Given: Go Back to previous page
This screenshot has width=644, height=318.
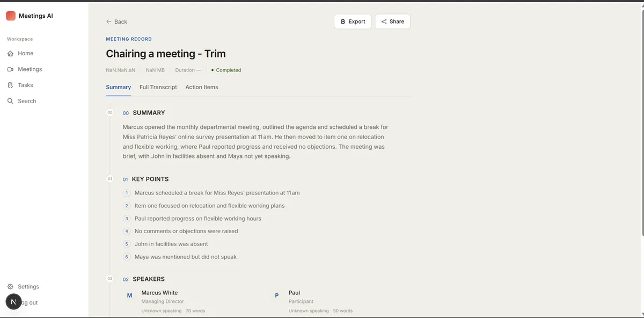Looking at the screenshot, I should (x=116, y=21).
